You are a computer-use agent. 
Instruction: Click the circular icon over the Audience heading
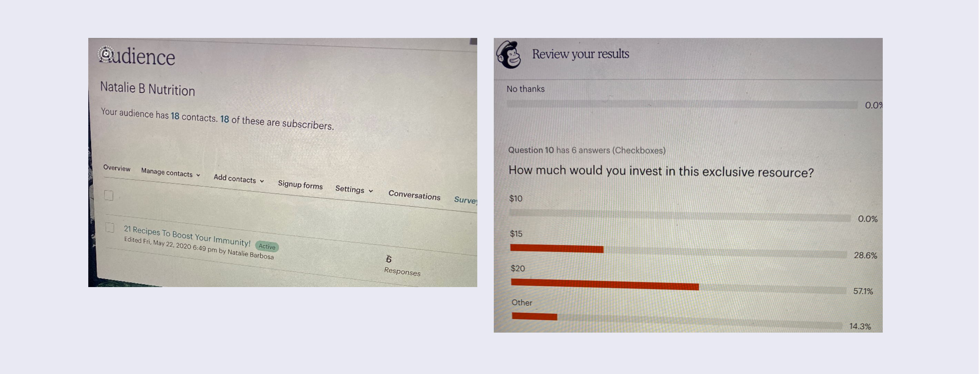106,53
